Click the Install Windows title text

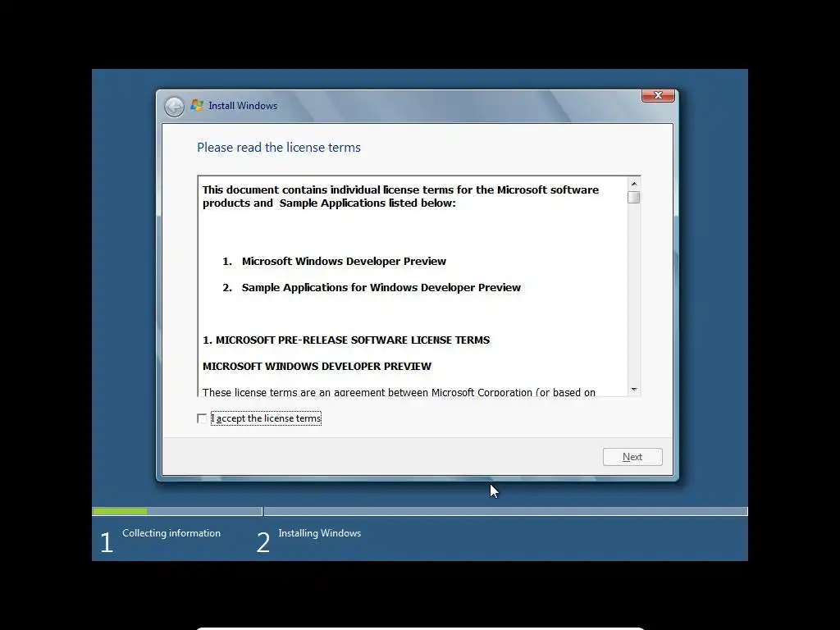tap(243, 106)
